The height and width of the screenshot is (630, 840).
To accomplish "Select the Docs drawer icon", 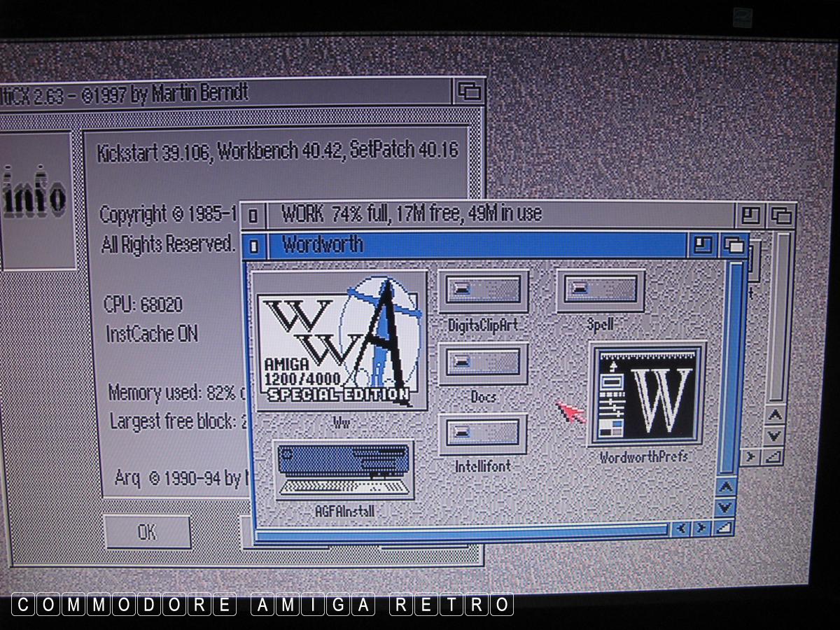I will (483, 364).
